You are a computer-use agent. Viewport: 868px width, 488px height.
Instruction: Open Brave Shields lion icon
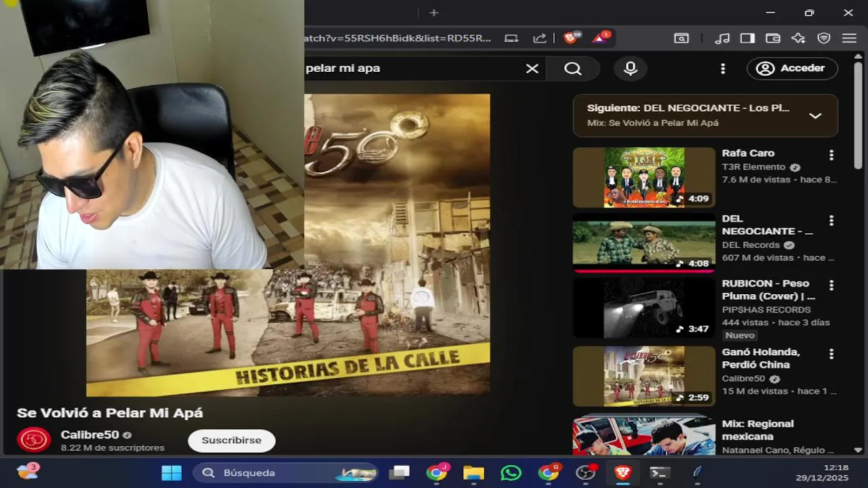(x=572, y=38)
